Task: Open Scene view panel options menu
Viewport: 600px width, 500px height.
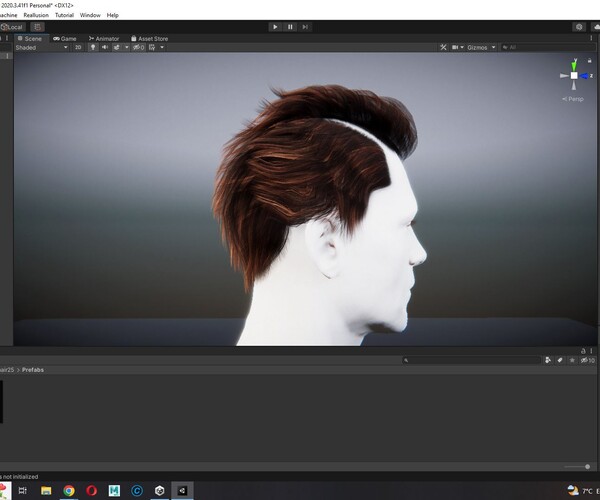Action: tap(591, 38)
